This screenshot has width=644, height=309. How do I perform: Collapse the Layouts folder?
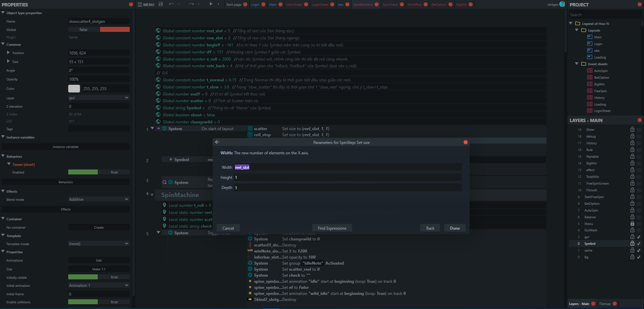point(577,30)
